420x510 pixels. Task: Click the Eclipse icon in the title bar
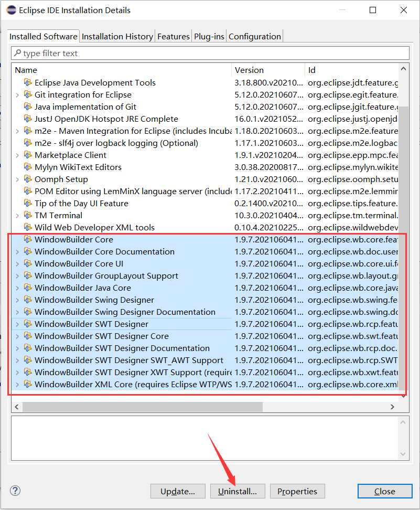[x=12, y=10]
